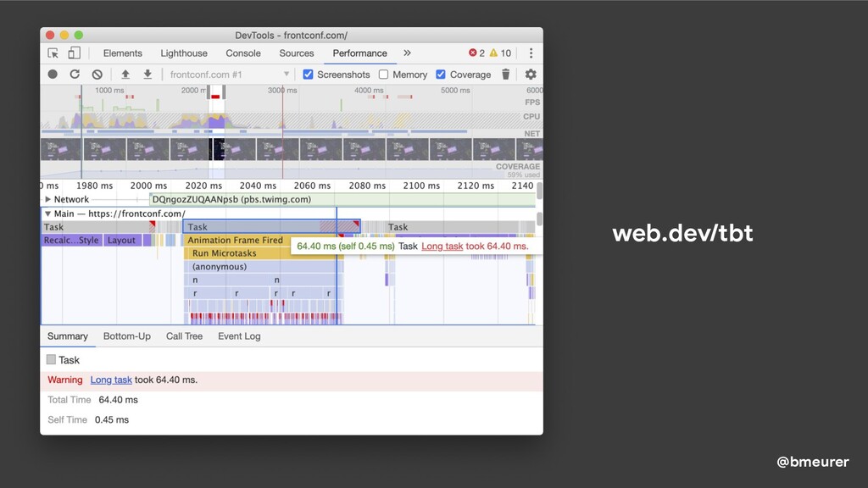Select the Animation Frame Fired event
Viewport: 868px width, 488px height.
[237, 240]
